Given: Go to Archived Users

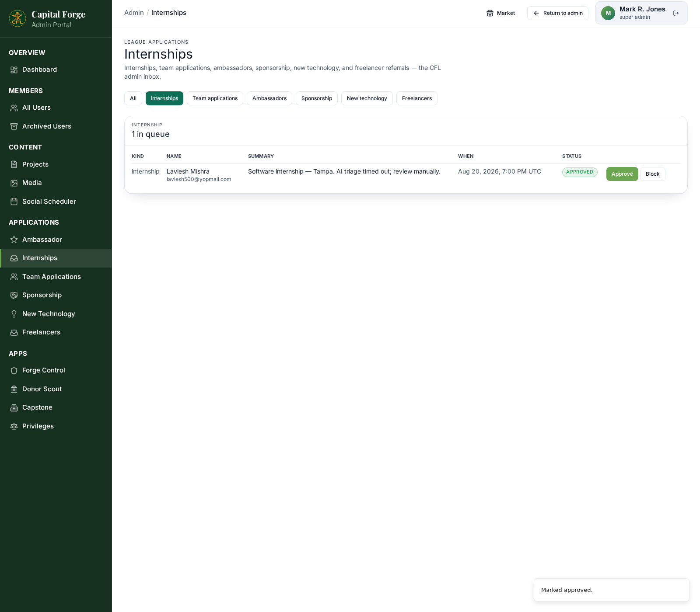Looking at the screenshot, I should click(x=56, y=126).
